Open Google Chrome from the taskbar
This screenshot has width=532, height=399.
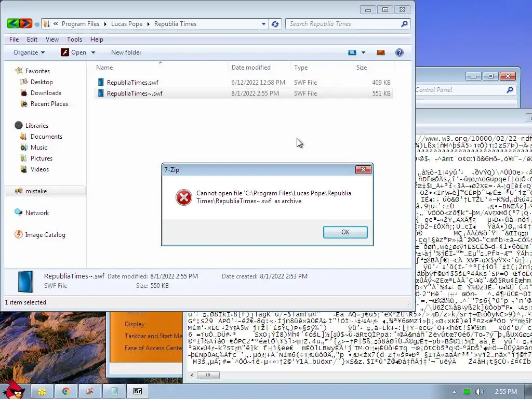[x=66, y=392]
